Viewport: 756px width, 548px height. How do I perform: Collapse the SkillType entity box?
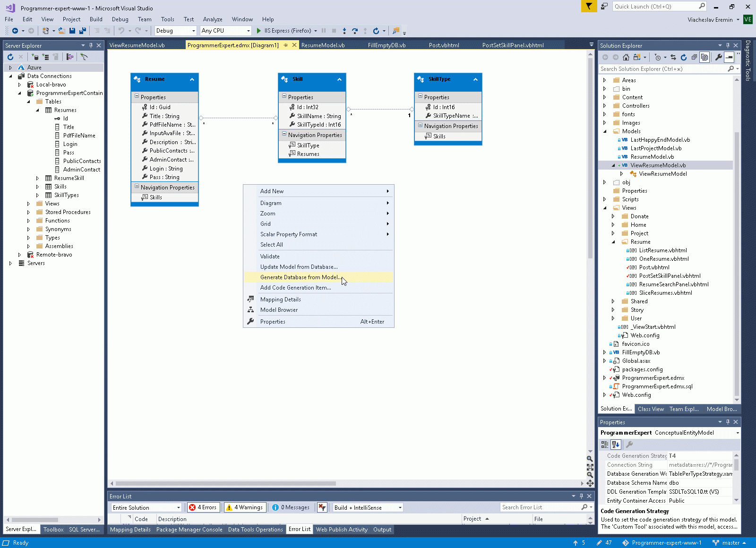[475, 79]
